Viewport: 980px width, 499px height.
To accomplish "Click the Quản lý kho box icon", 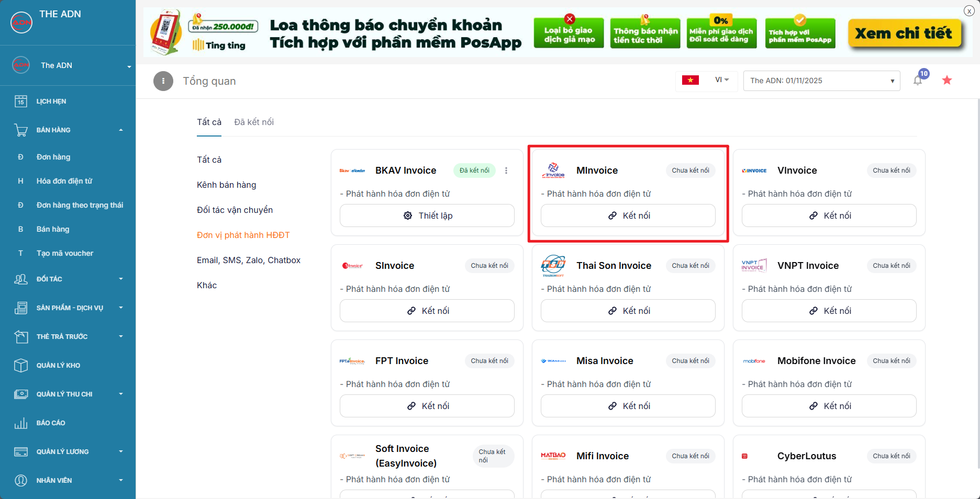I will pos(21,365).
